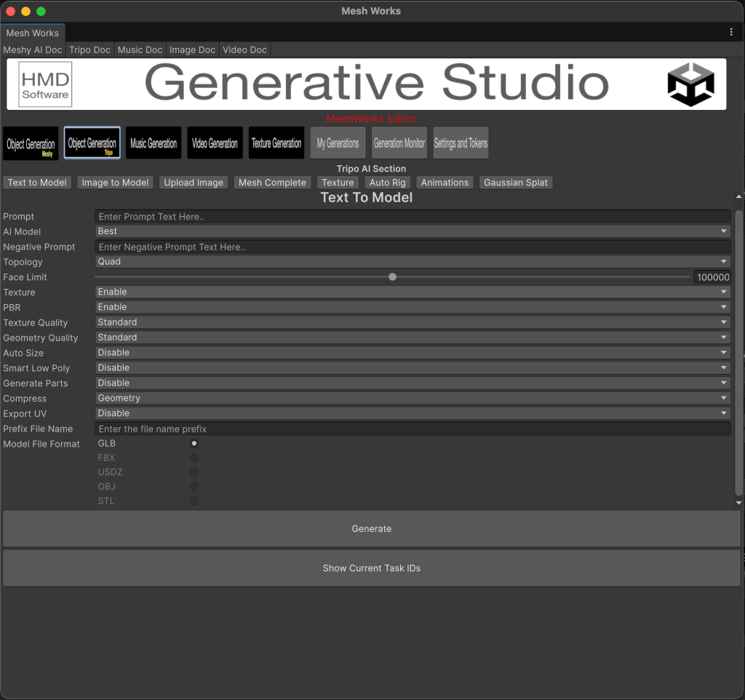Click the Face Limit value field 100000
Viewport: 745px width, 700px height.
click(x=712, y=277)
